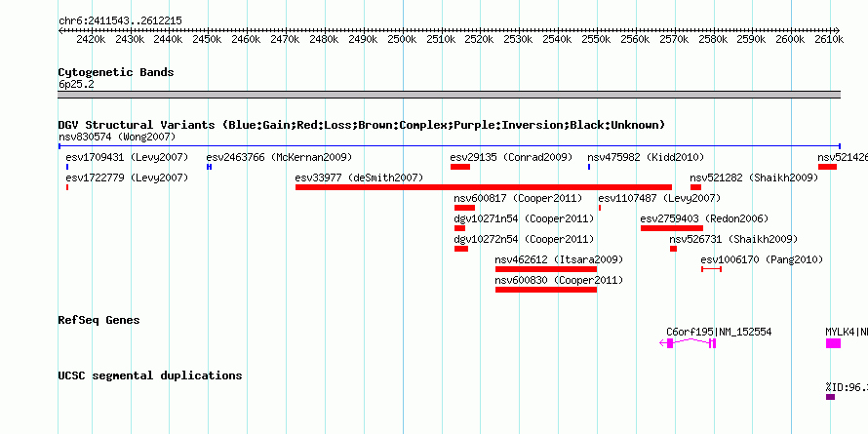Click the 2500k ruler position
This screenshot has width=868, height=434.
402,39
